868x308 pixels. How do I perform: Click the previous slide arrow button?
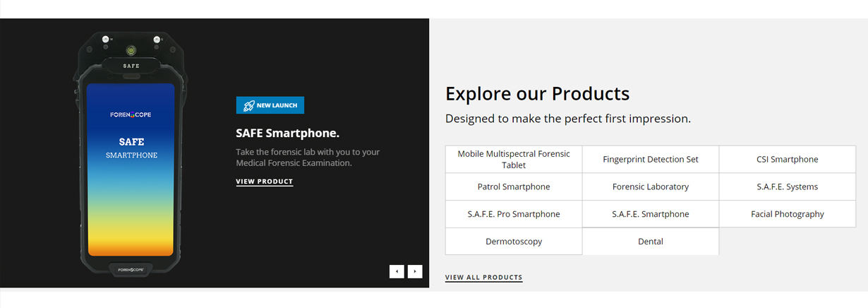(397, 271)
